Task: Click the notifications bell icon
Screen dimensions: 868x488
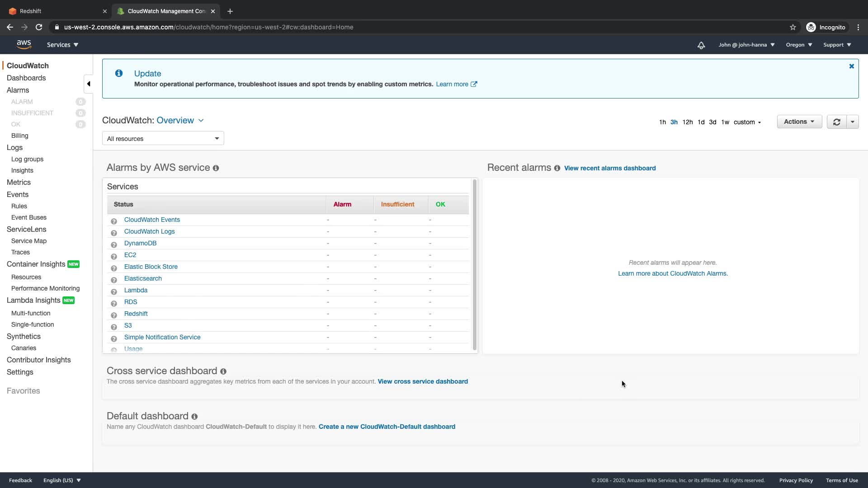Action: pos(701,45)
